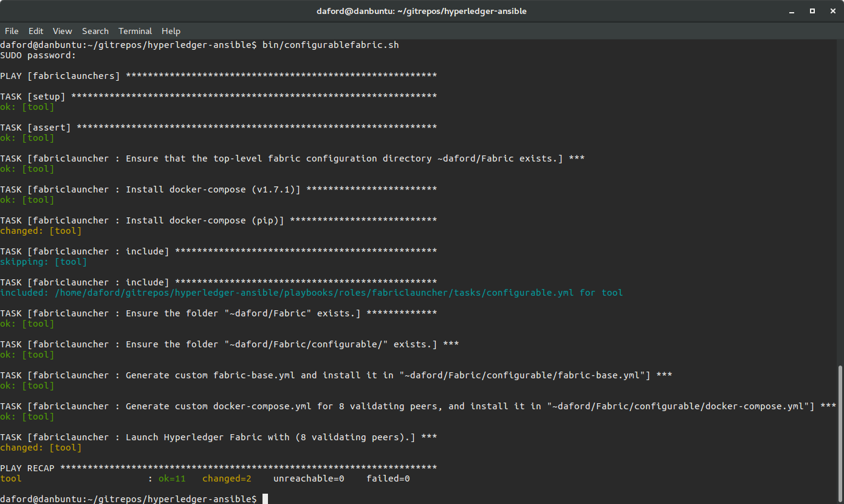The height and width of the screenshot is (504, 844).
Task: Click the TASK [setup] line
Action: (219, 97)
